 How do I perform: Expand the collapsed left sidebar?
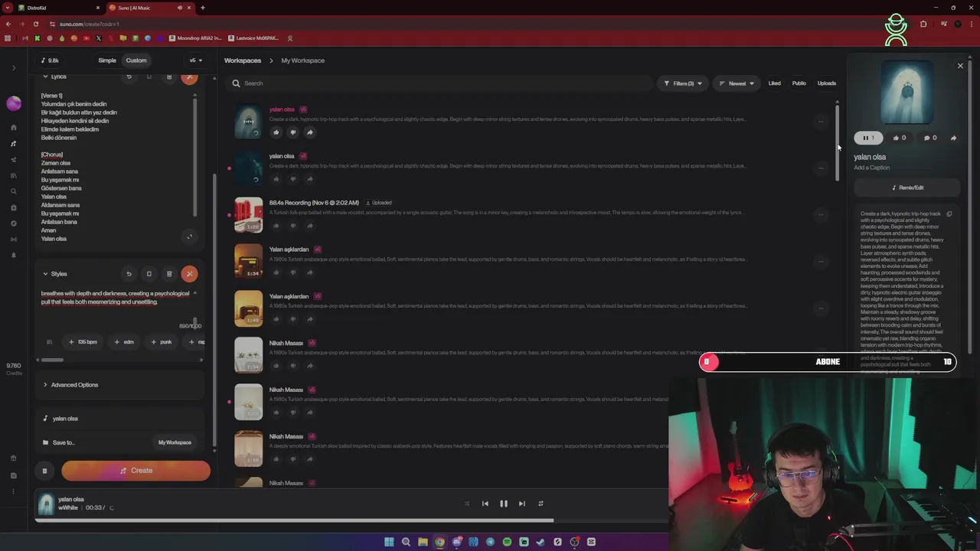(14, 68)
